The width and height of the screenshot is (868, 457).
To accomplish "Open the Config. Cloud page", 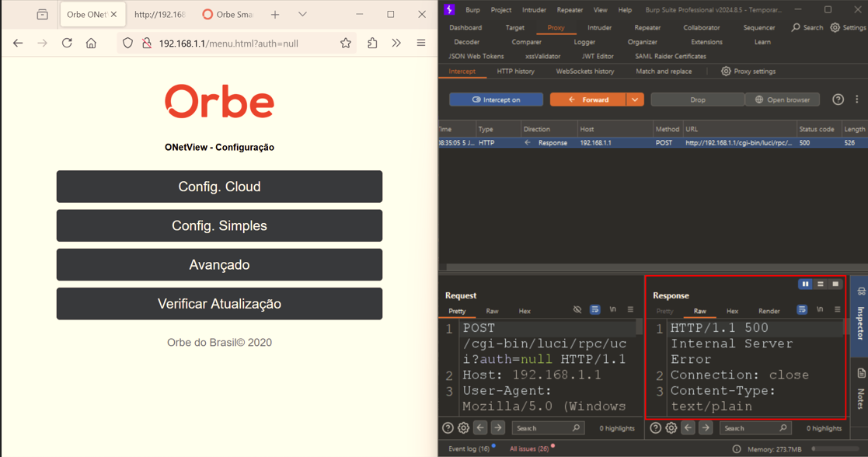I will (x=219, y=187).
